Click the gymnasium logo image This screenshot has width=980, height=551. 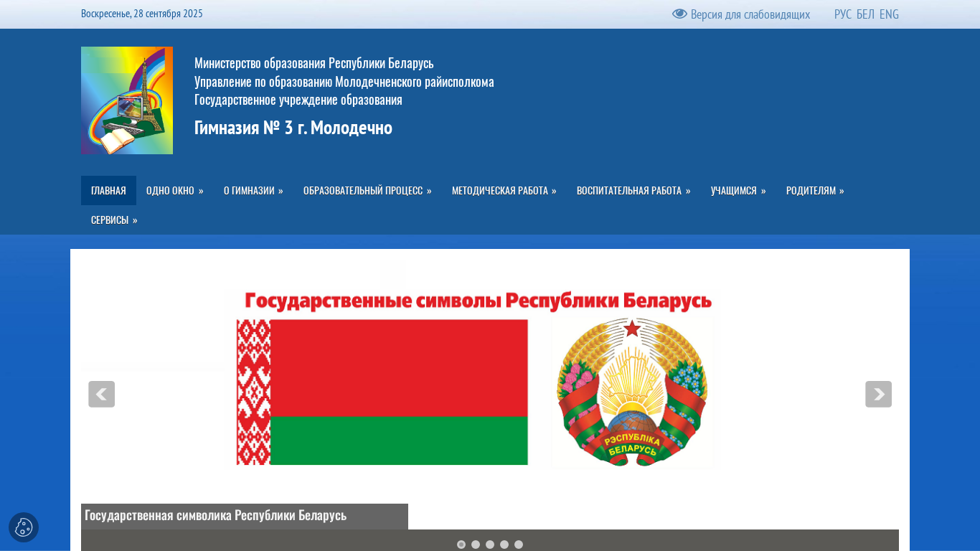pos(127,100)
